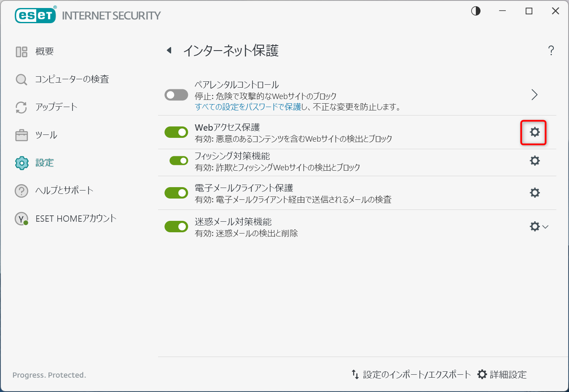This screenshot has height=392, width=569.
Task: Click the 迷惑メール対策機能 gear icon
Action: pos(534,226)
